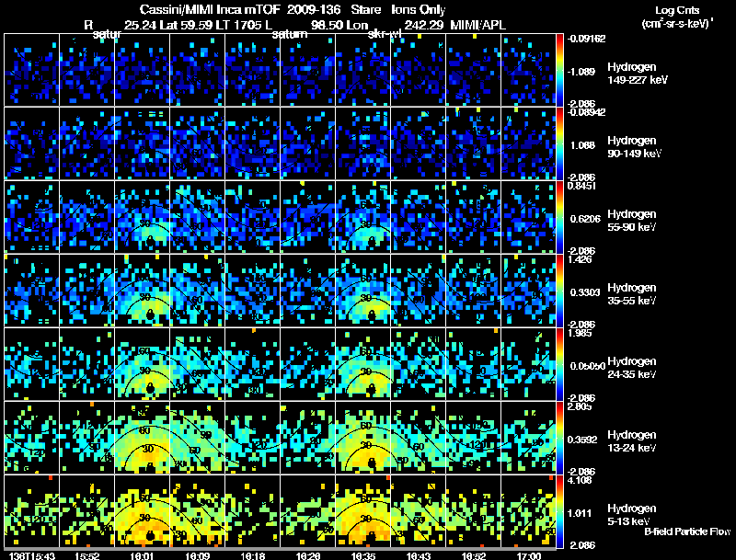Image resolution: width=736 pixels, height=560 pixels.
Task: Click the -1.089 color scale midpoint
Action: pyautogui.click(x=581, y=72)
